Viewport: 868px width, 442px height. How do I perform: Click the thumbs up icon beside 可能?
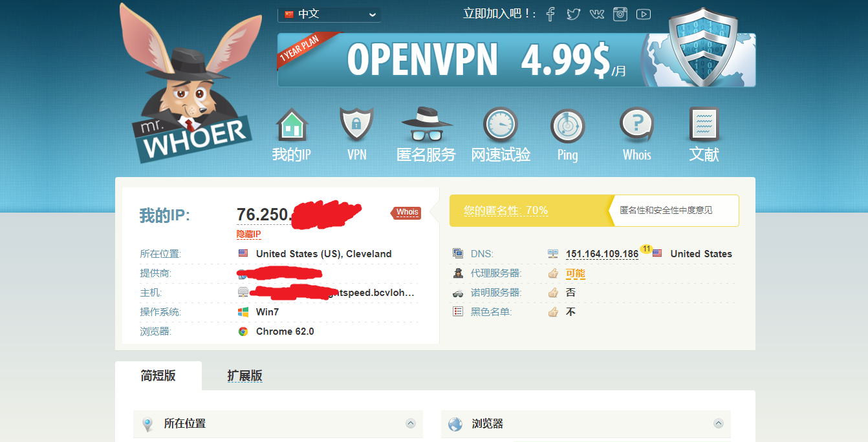[x=553, y=273]
